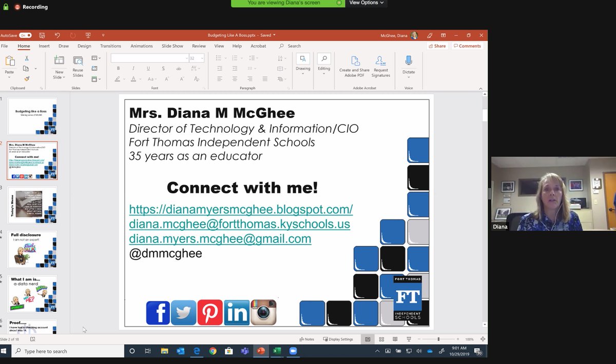Switch to the Insert tab

click(x=44, y=46)
